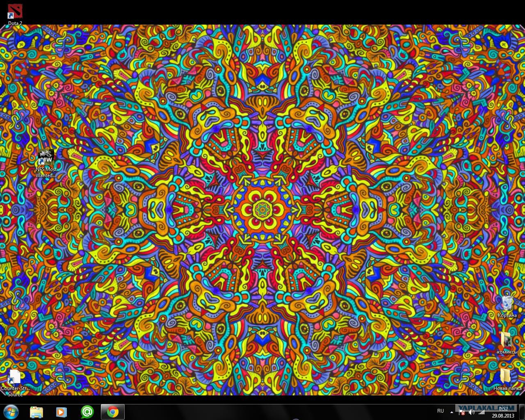Open the volume speaker control
Image resolution: width=525 pixels, height=420 pixels.
click(472, 412)
